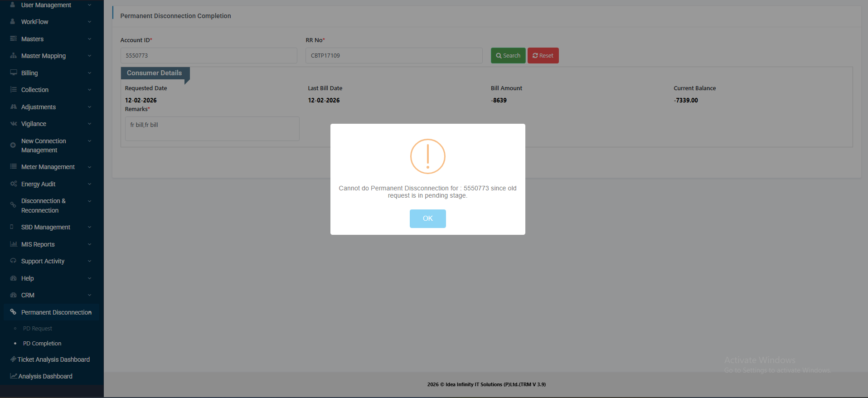Viewport: 868px width, 398px height.
Task: Expand the Masters menu chevron
Action: (x=89, y=39)
